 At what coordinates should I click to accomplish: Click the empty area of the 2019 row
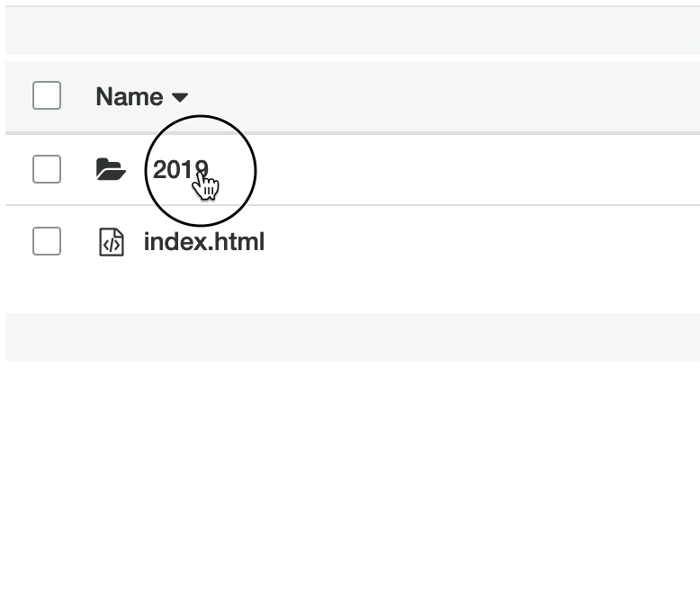(468, 169)
